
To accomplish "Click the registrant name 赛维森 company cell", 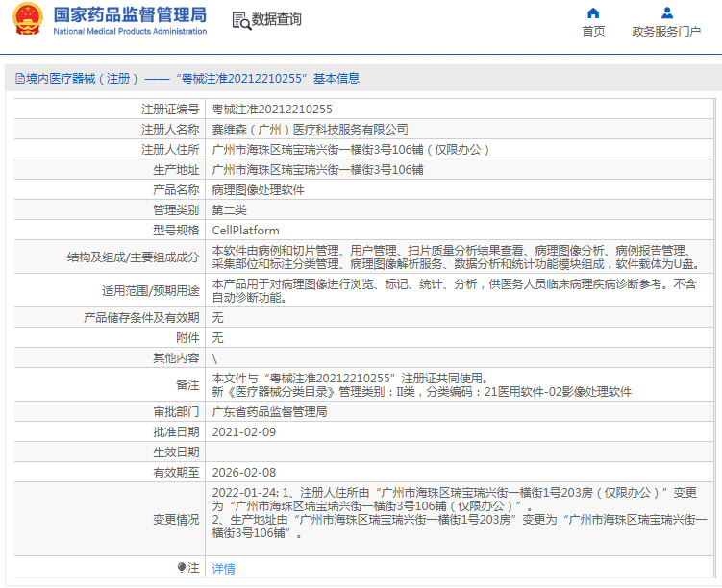I will coord(310,130).
